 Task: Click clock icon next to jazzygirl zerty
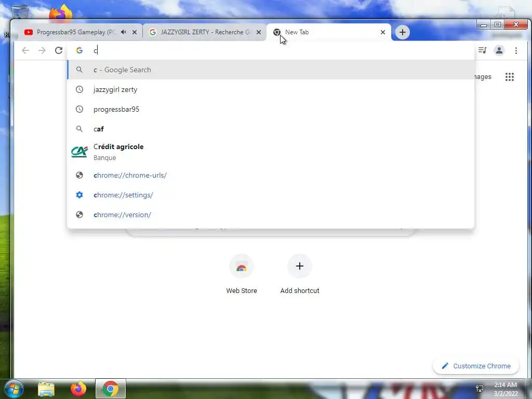pos(79,89)
